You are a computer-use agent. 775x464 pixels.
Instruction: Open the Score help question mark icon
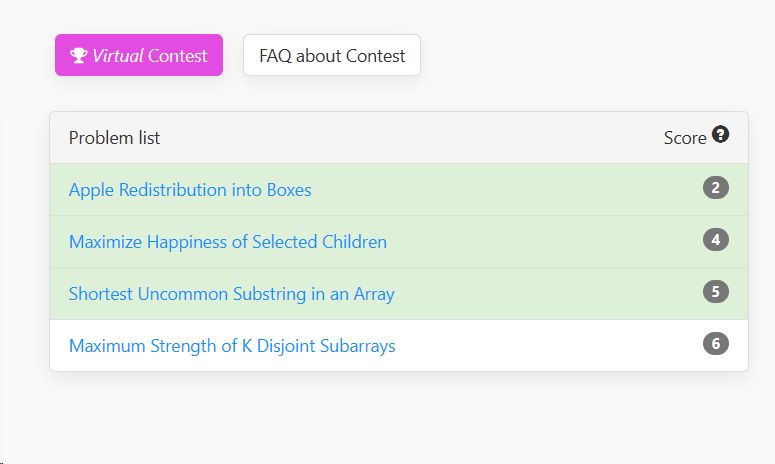[720, 134]
